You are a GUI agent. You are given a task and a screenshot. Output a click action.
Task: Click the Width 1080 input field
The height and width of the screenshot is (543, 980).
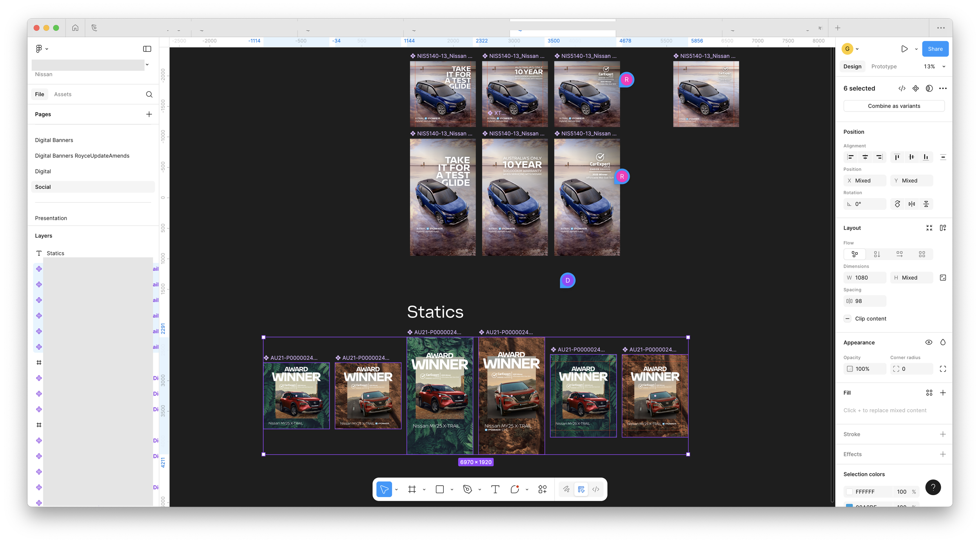pyautogui.click(x=865, y=278)
